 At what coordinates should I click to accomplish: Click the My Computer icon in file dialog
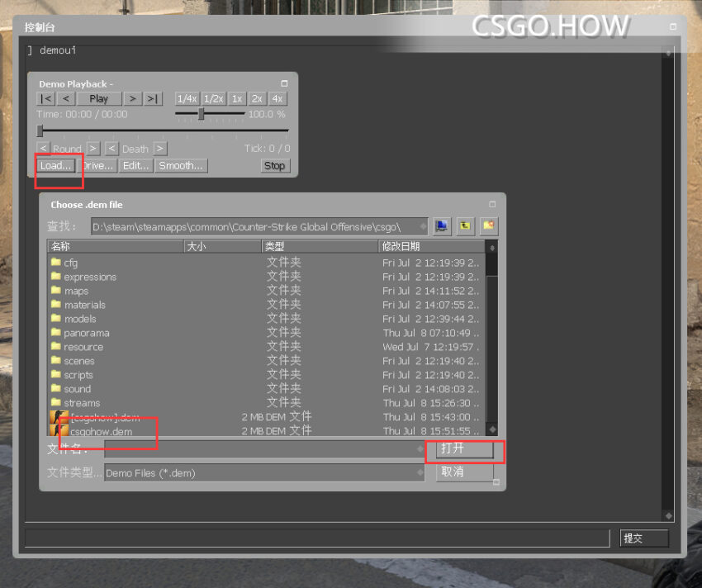443,225
